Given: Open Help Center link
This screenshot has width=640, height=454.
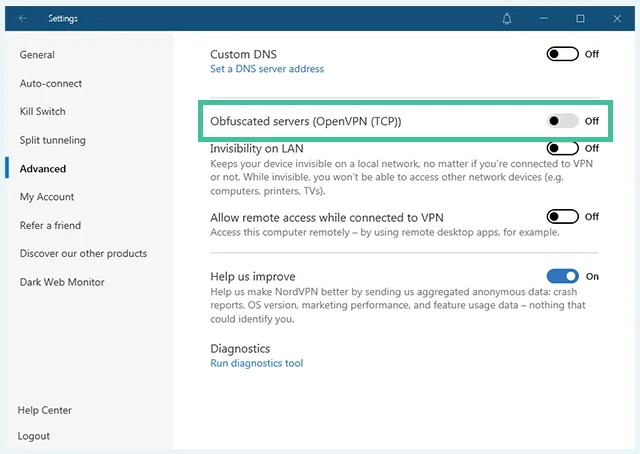Looking at the screenshot, I should coord(44,410).
